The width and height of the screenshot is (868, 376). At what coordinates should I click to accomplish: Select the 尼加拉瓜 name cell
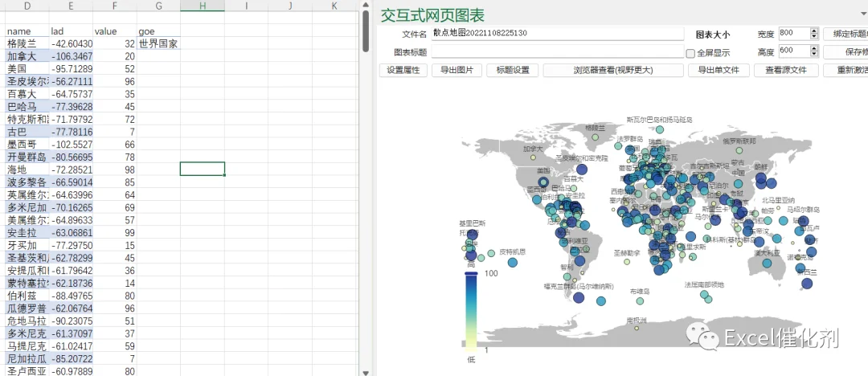(x=27, y=358)
